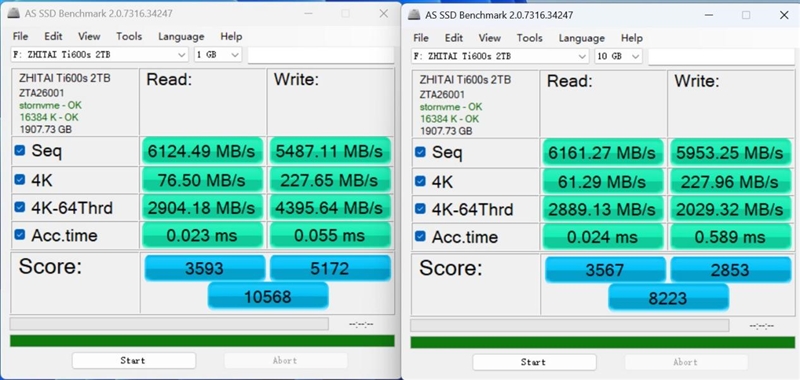800x380 pixels.
Task: Click total score 8223
Action: [x=668, y=297]
